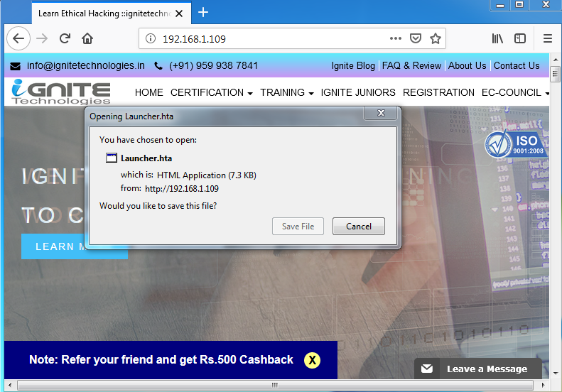Click the 'HTML Application (7.3 KB)' text
Screen dimensions: 562x392
coord(207,175)
